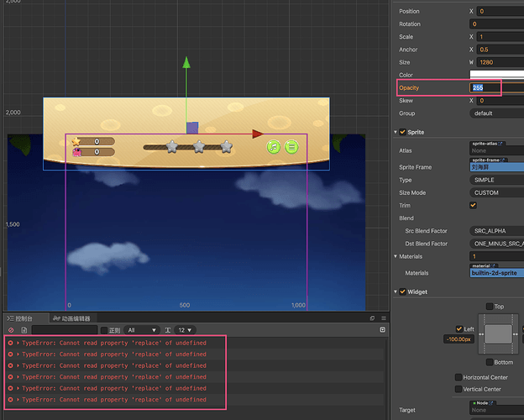Enable the Widget Bottom alignment checkbox
This screenshot has height=420, width=524.
point(490,362)
